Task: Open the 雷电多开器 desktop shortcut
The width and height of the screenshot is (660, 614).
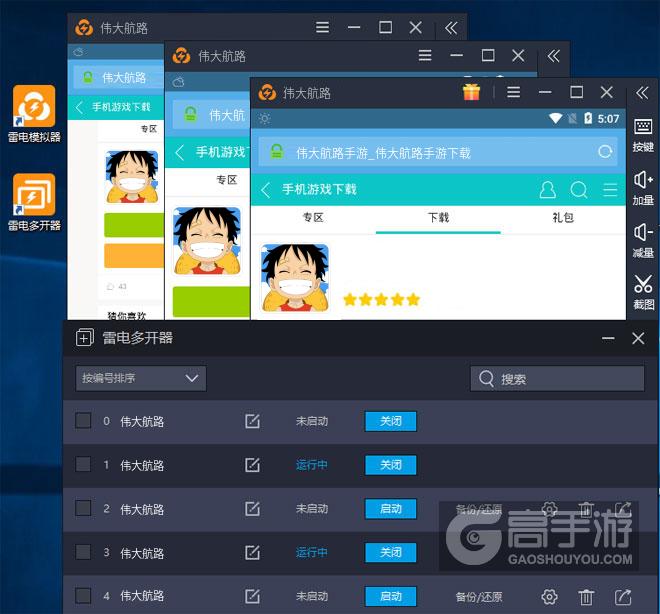Action: coord(34,202)
